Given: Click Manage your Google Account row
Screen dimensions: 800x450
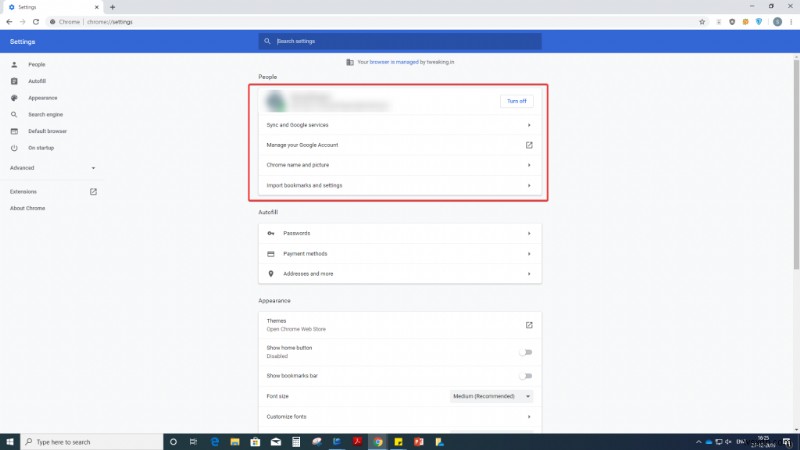Looking at the screenshot, I should 400,145.
